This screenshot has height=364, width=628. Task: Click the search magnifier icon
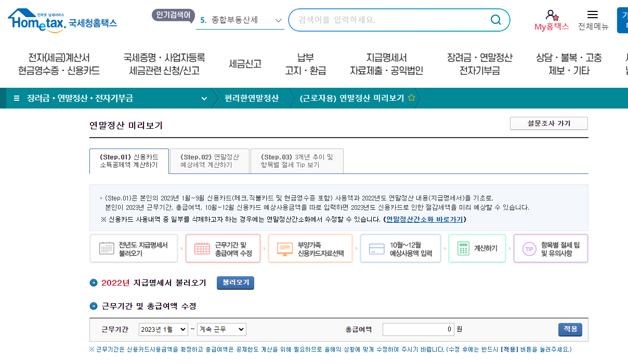click(495, 20)
